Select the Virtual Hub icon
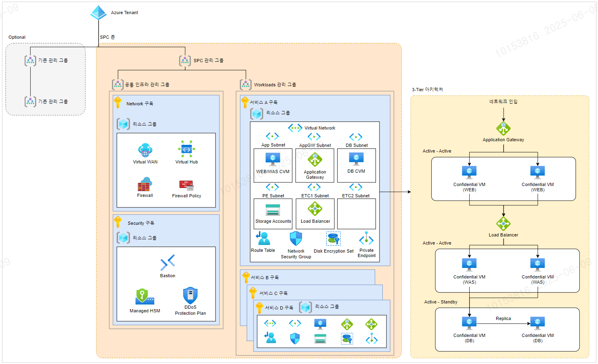Viewport: 598px width, 364px height. click(187, 149)
